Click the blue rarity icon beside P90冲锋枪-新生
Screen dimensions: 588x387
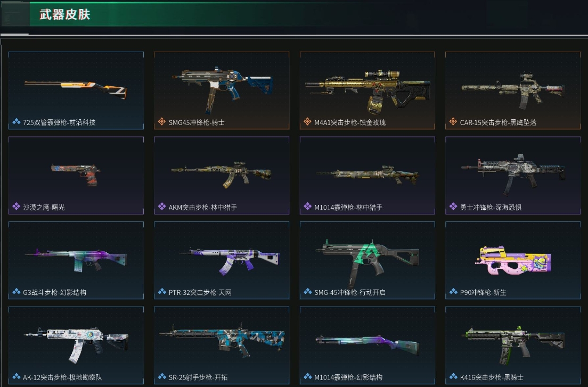point(453,291)
